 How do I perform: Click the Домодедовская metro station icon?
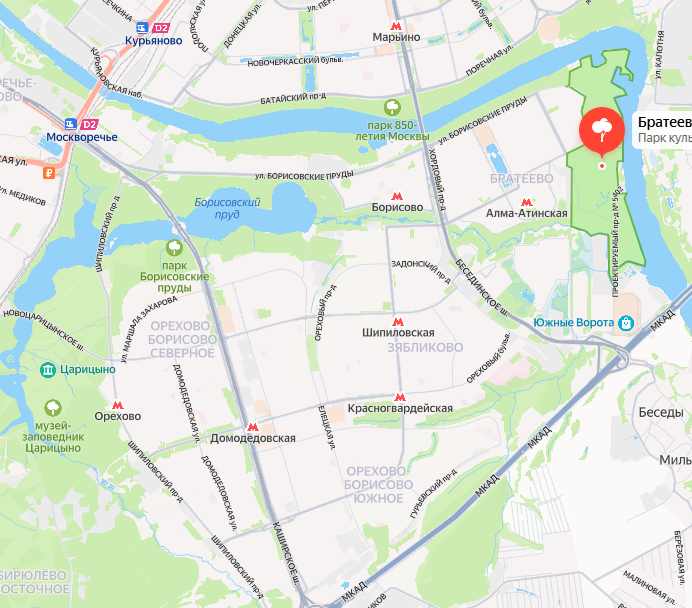(x=252, y=427)
